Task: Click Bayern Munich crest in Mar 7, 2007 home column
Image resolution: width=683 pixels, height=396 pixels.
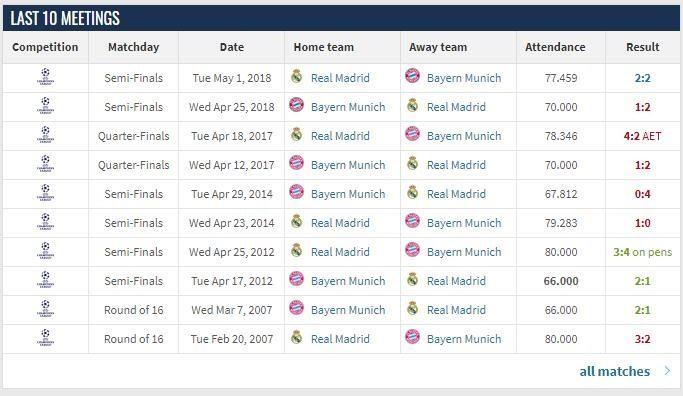Action: pyautogui.click(x=297, y=308)
